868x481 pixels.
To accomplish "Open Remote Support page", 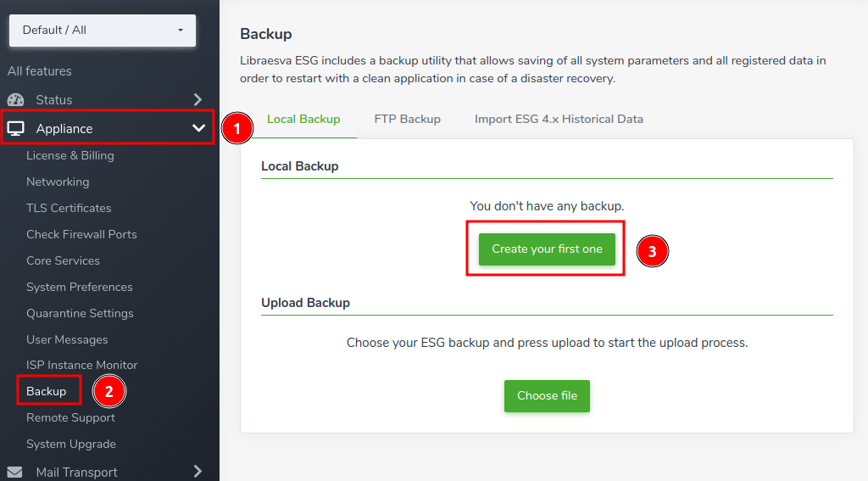I will [x=71, y=418].
